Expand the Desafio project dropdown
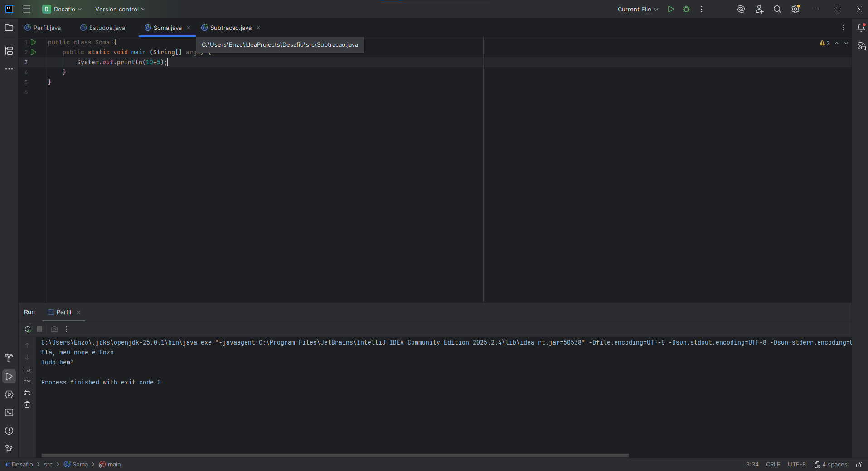This screenshot has height=471, width=868. pyautogui.click(x=62, y=9)
